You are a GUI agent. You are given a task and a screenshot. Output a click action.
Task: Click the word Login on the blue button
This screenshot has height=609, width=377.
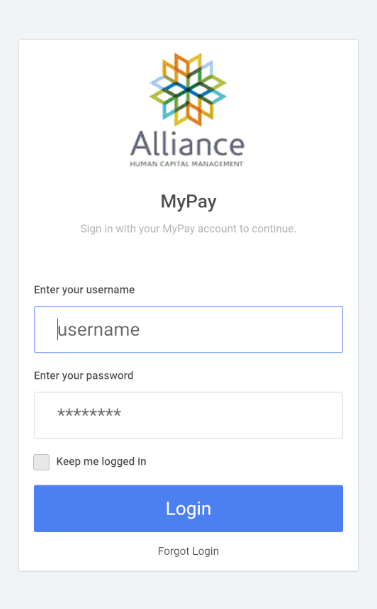188,509
